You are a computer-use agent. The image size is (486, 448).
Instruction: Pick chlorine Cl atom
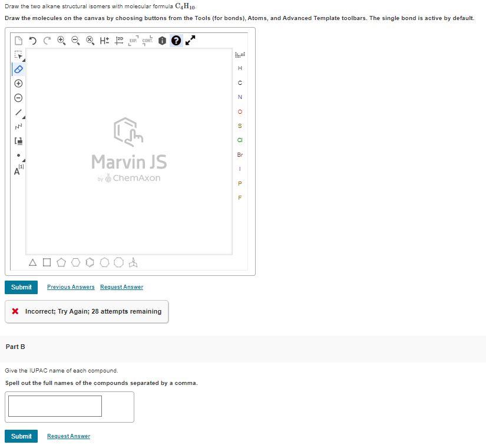tap(240, 140)
